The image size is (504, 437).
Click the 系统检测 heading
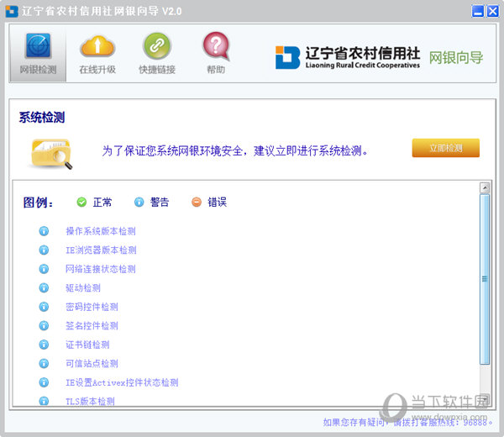click(x=42, y=118)
